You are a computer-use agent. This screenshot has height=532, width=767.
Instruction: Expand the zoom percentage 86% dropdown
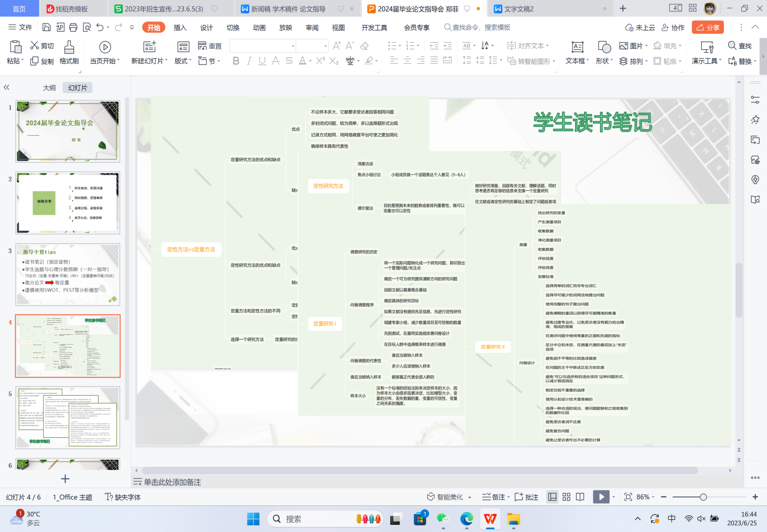pos(646,497)
